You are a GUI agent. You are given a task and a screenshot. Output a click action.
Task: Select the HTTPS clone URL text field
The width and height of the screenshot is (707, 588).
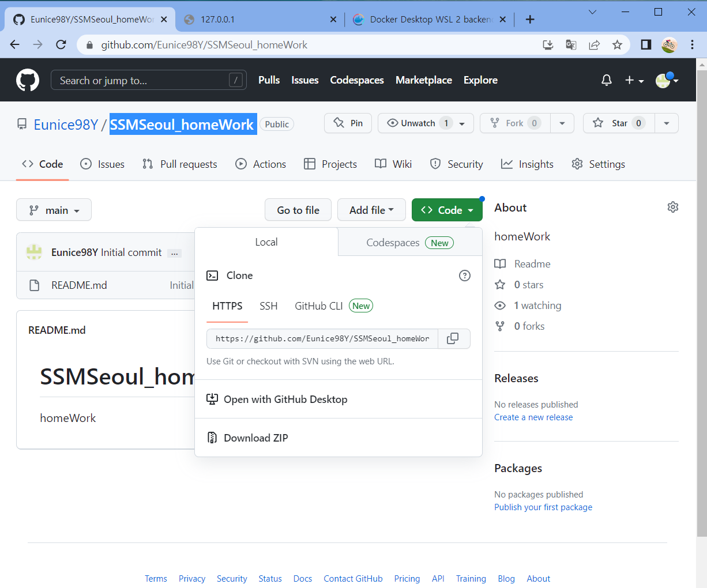click(321, 338)
